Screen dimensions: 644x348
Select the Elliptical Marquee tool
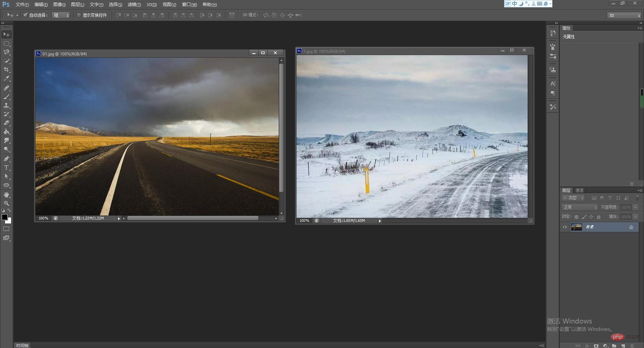6,44
